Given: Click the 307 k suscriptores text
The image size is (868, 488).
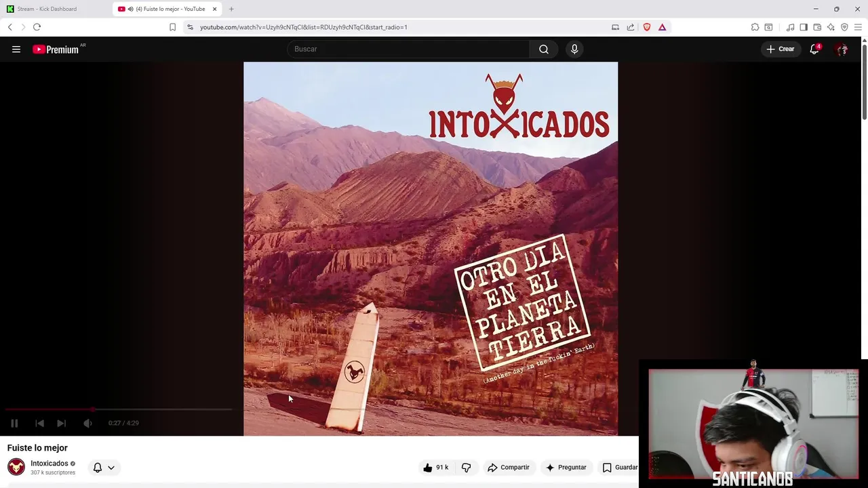Looking at the screenshot, I should point(53,472).
